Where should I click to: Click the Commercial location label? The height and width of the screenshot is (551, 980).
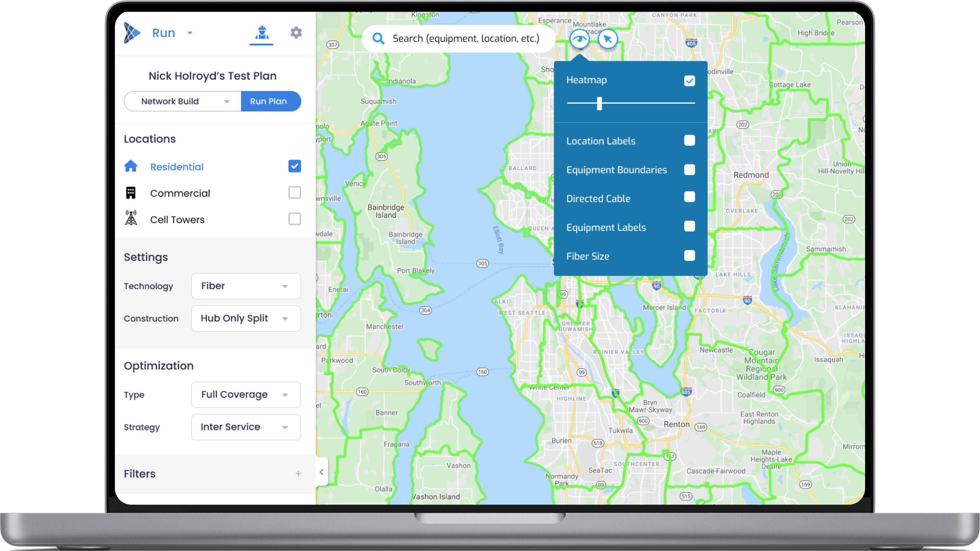(180, 193)
